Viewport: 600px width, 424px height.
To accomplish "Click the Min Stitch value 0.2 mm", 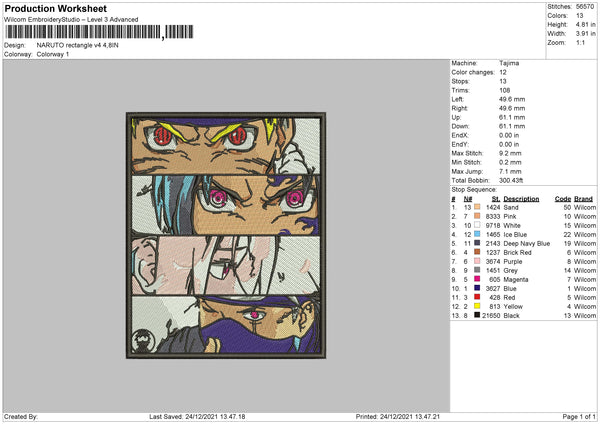I will click(510, 162).
